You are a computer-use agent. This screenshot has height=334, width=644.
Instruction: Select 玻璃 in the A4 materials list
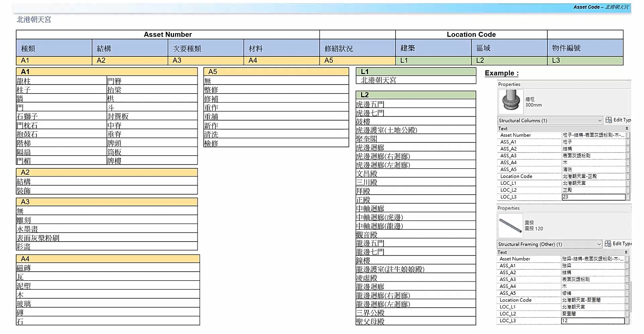[24, 304]
